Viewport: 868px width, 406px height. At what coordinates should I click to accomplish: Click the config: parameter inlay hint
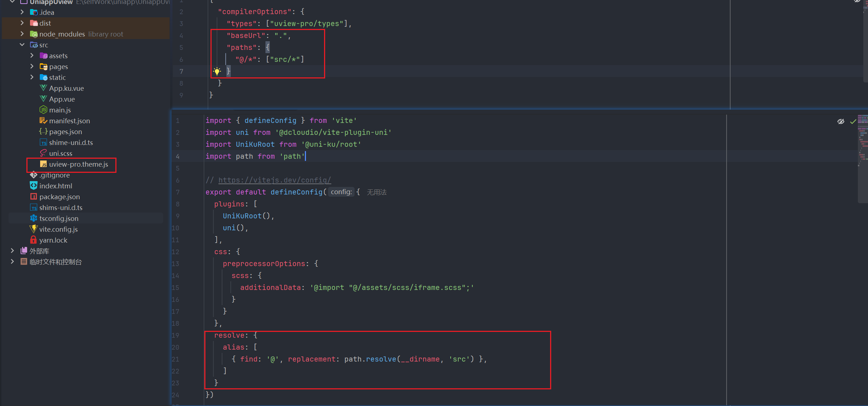point(341,192)
